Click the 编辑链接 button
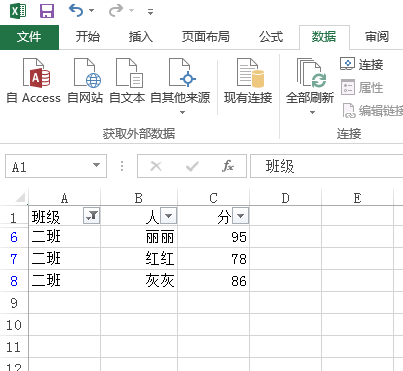 373,111
